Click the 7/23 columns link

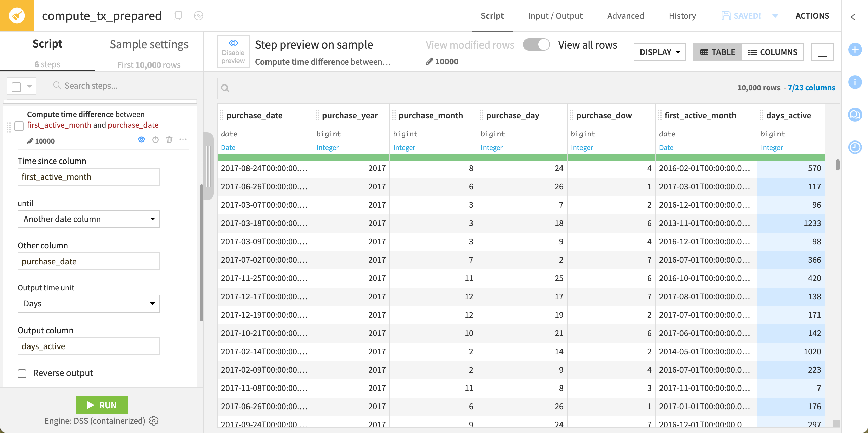(x=811, y=87)
